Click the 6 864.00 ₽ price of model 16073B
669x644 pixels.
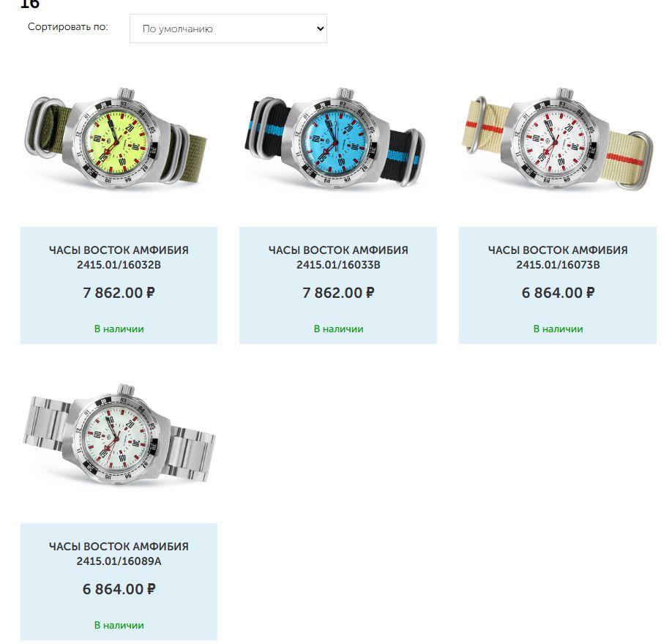[558, 293]
